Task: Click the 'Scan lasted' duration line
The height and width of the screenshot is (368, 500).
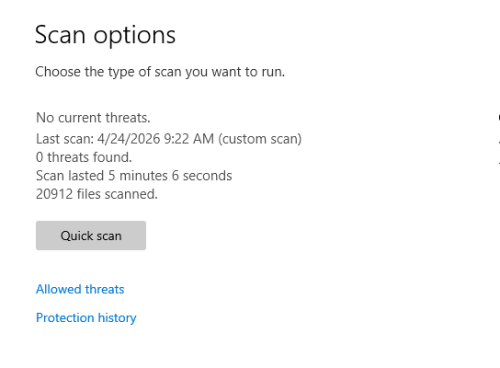Action: [134, 175]
